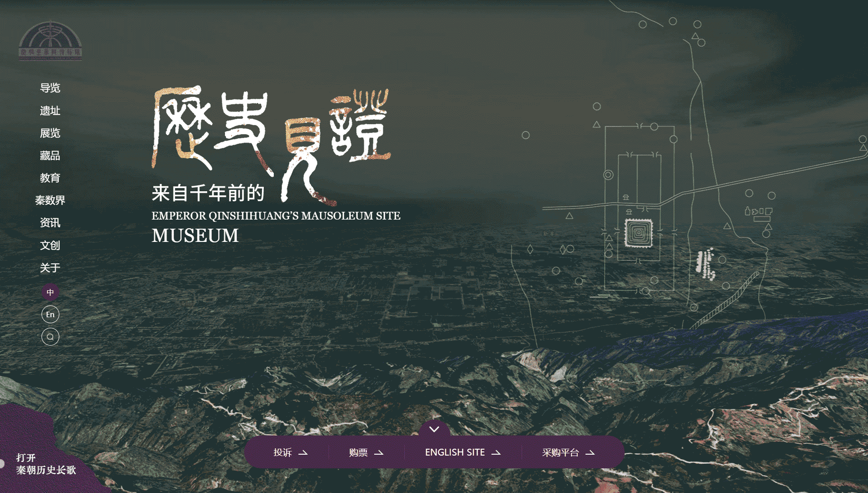Click the terracotta pits marker on map
Screen dimensions: 868x493
point(706,264)
